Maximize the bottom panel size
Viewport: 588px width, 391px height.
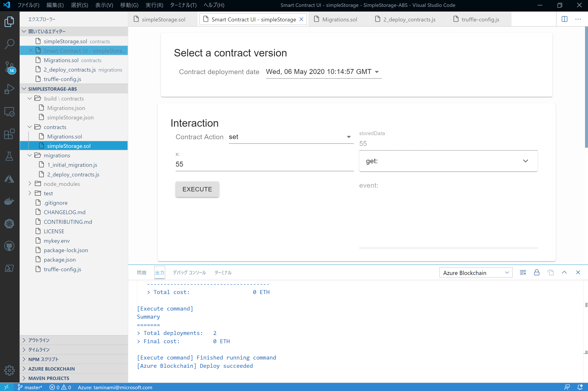coord(564,273)
